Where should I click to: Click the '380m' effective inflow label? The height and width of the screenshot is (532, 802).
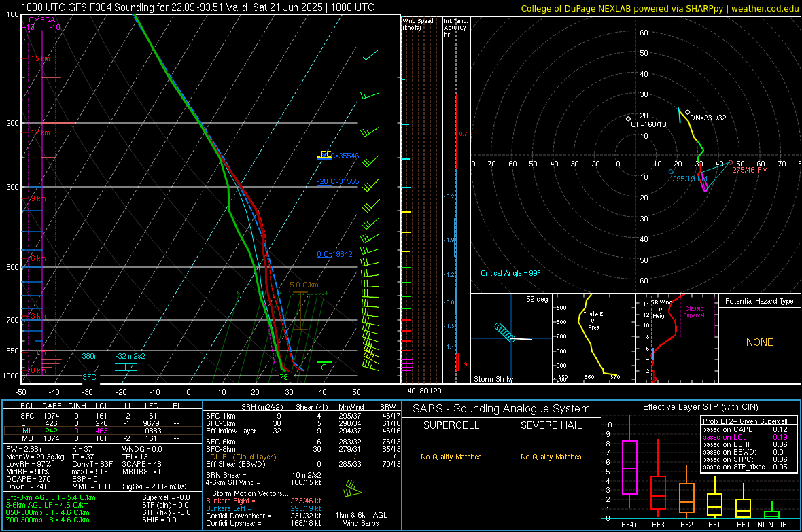click(90, 356)
